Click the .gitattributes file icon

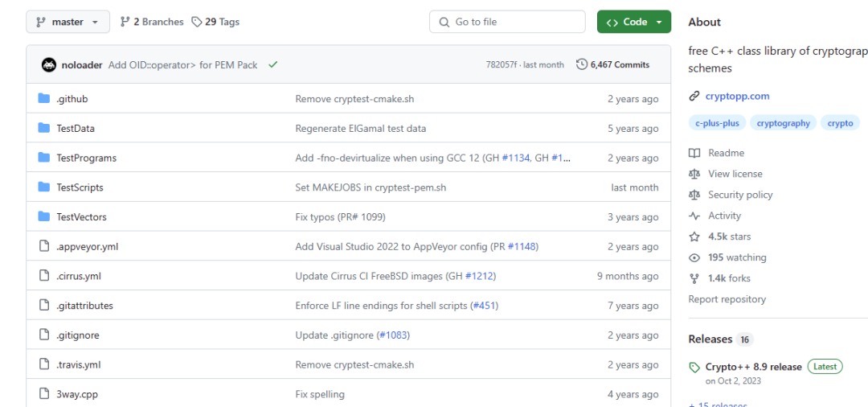coord(44,305)
